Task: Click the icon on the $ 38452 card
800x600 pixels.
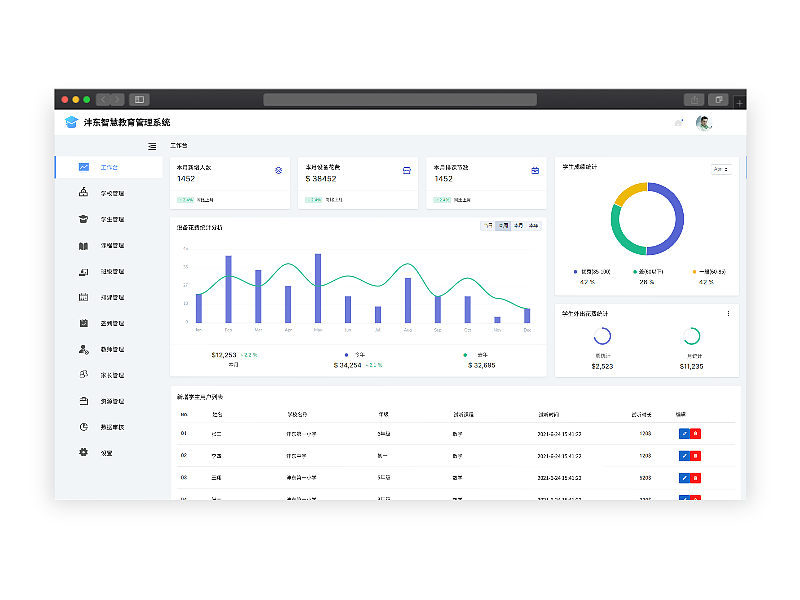Action: coord(407,170)
